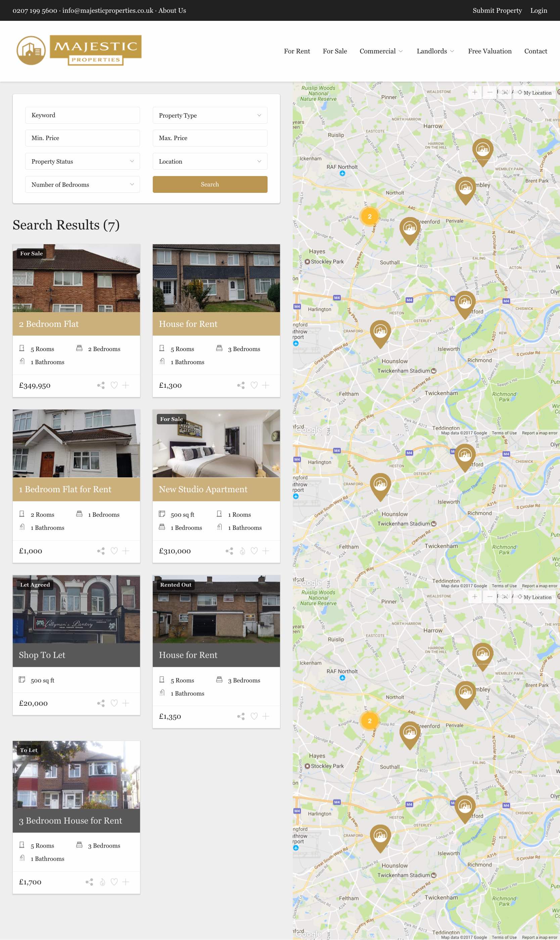Toggle favorite heart on £1,350 House for Rent
Image resolution: width=560 pixels, height=940 pixels.
254,716
